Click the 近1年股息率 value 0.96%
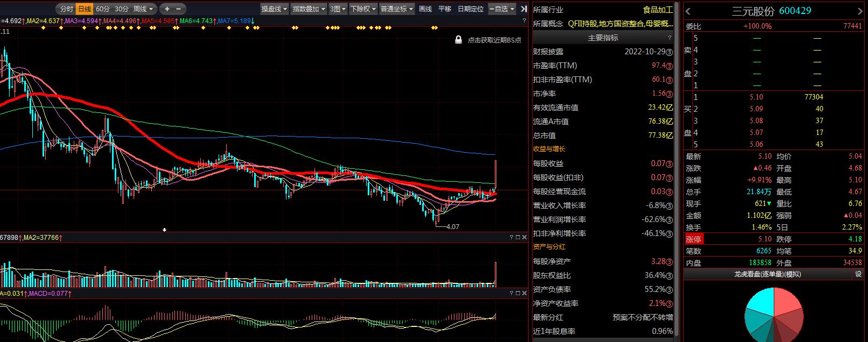 click(662, 331)
